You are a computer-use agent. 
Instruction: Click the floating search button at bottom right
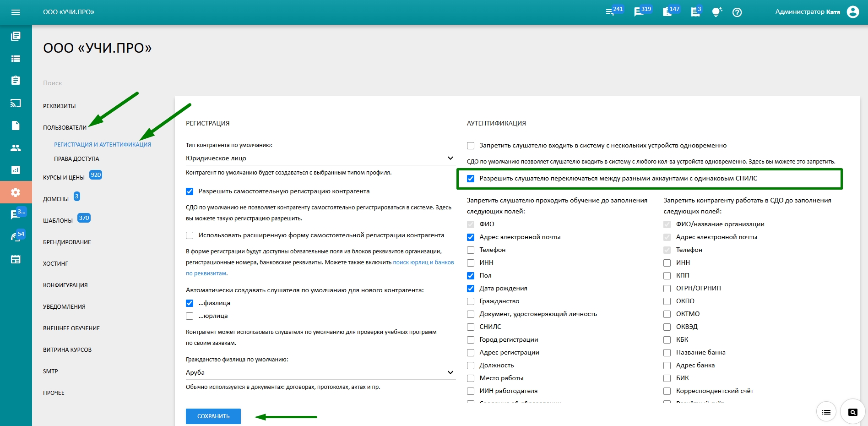852,412
